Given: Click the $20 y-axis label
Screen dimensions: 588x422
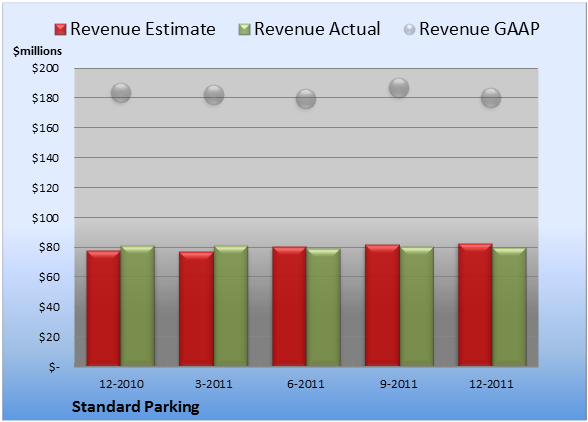Looking at the screenshot, I should pyautogui.click(x=49, y=337).
